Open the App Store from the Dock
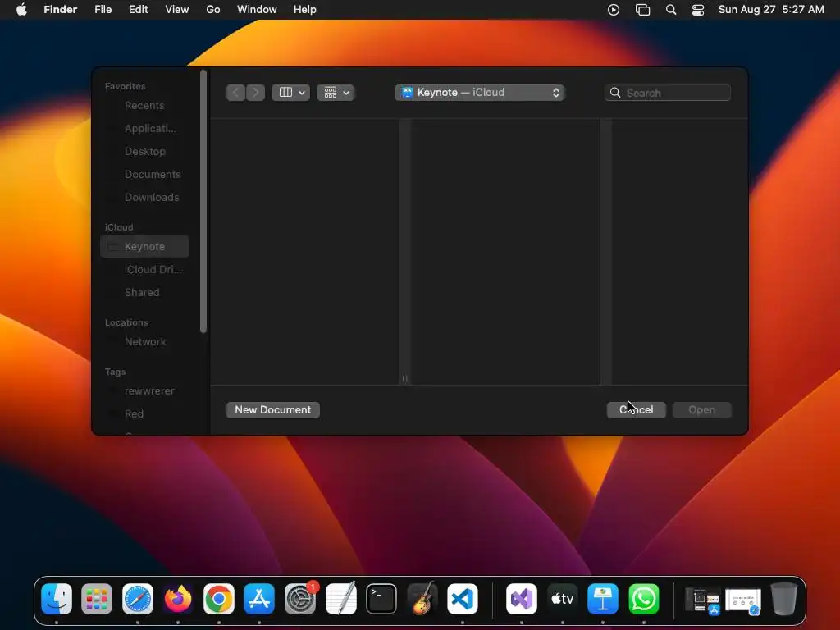Image resolution: width=840 pixels, height=630 pixels. pos(259,599)
